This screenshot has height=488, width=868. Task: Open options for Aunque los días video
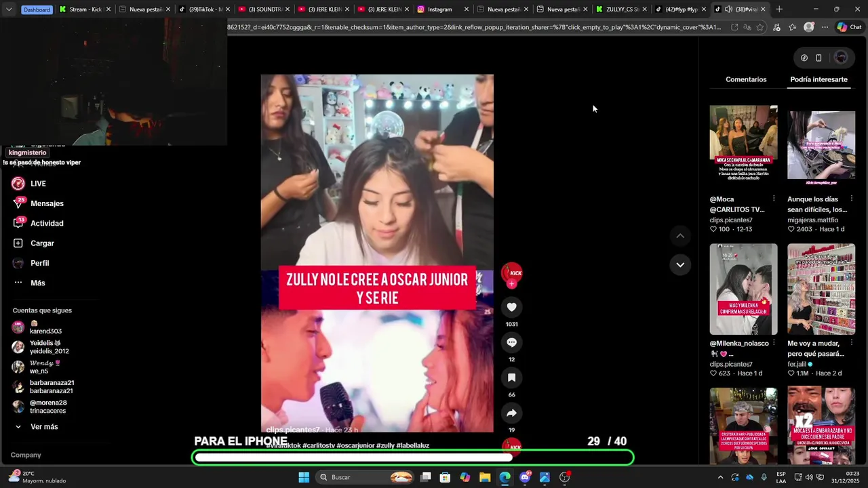pyautogui.click(x=851, y=199)
